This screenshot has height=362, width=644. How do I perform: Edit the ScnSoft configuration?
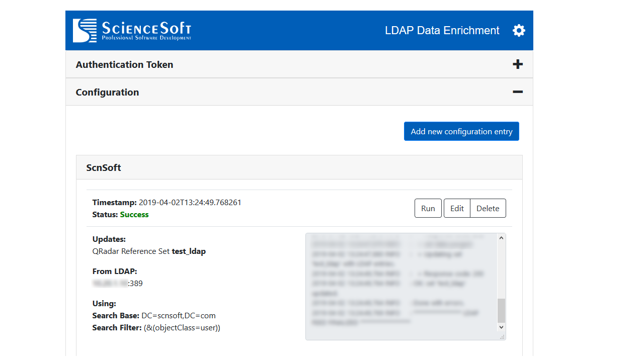[457, 208]
